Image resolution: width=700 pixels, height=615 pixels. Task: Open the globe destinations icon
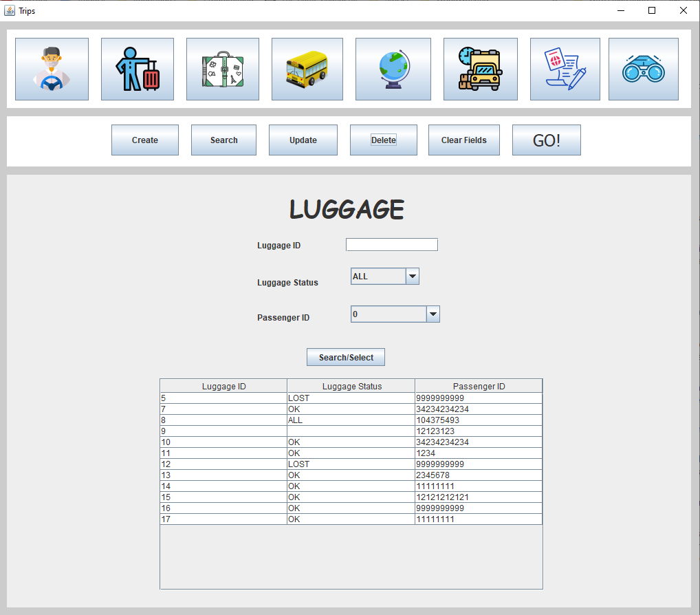pos(393,69)
